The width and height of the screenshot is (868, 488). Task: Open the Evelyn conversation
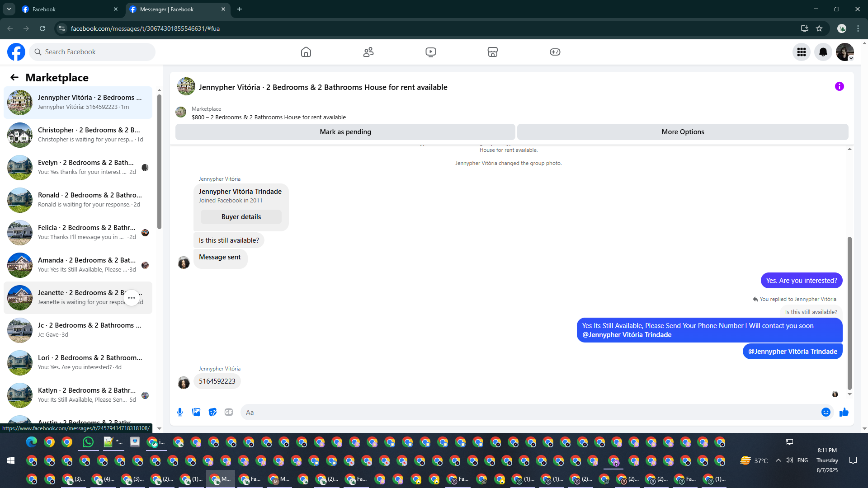click(x=78, y=167)
